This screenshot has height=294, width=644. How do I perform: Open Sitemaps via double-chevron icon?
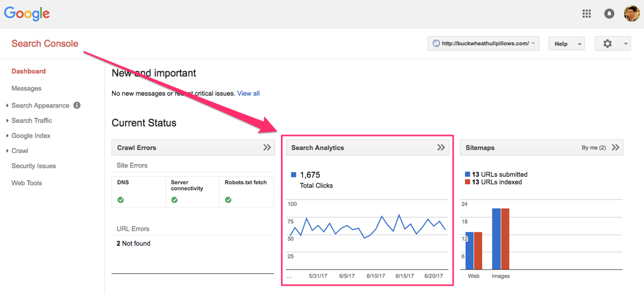615,147
